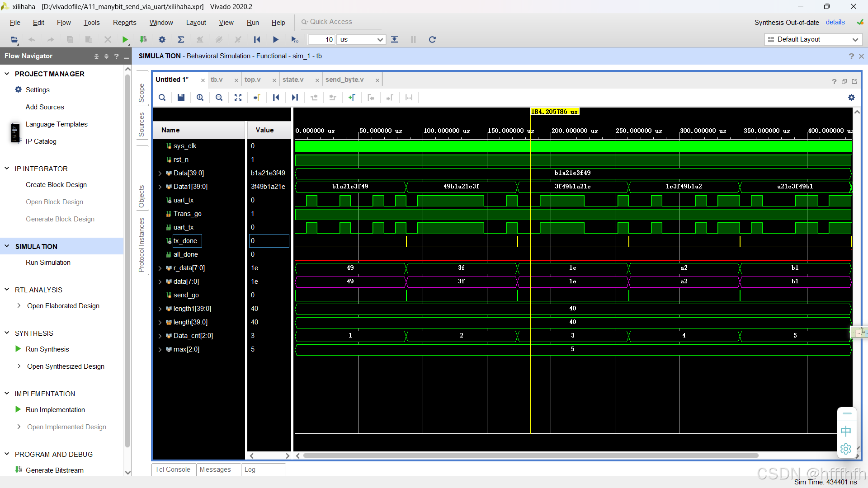The height and width of the screenshot is (488, 868).
Task: Click the Synthesis Out-of-date details link
Action: [835, 22]
